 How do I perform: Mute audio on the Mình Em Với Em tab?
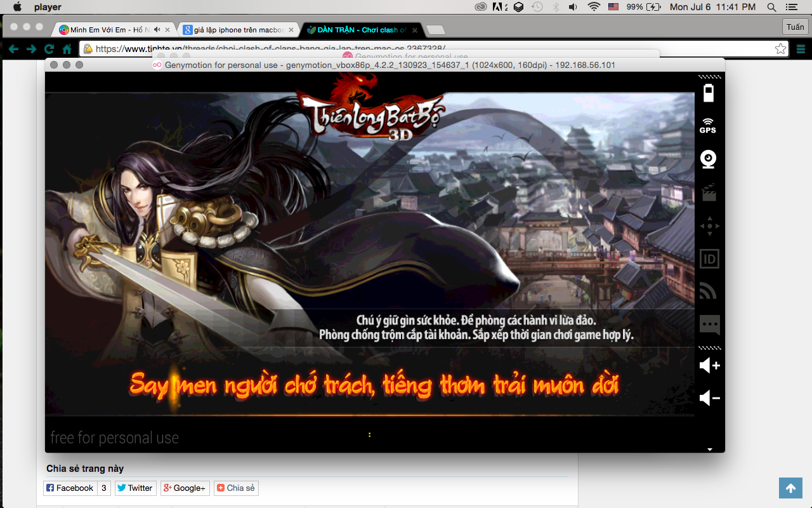(x=157, y=30)
